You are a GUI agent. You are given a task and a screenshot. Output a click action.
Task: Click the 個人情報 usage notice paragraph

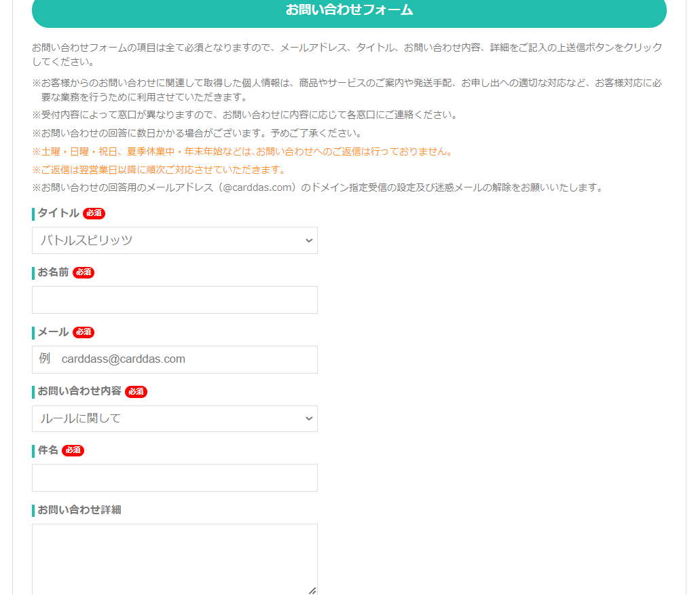tap(348, 90)
